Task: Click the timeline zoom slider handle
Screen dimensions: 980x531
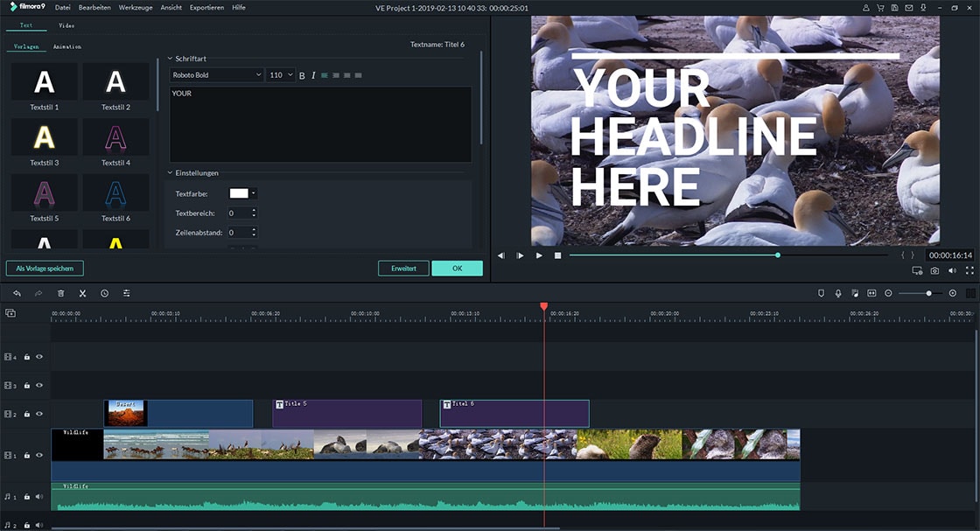Action: 928,293
